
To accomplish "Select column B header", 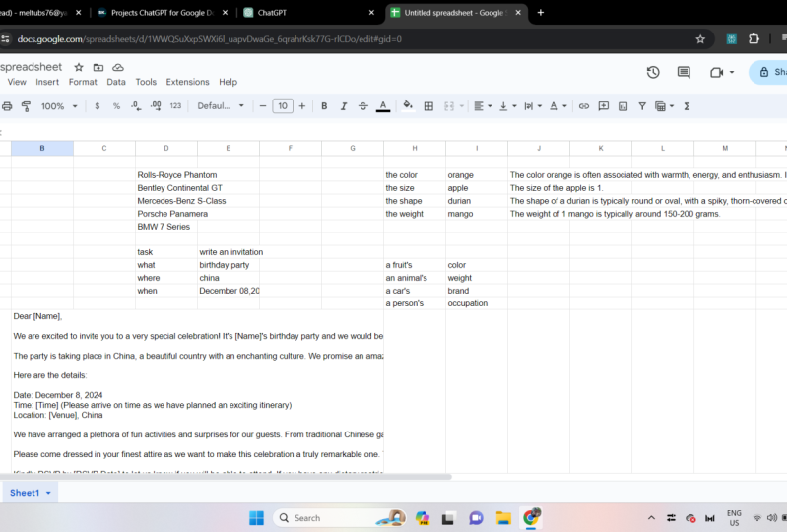I will pyautogui.click(x=42, y=148).
